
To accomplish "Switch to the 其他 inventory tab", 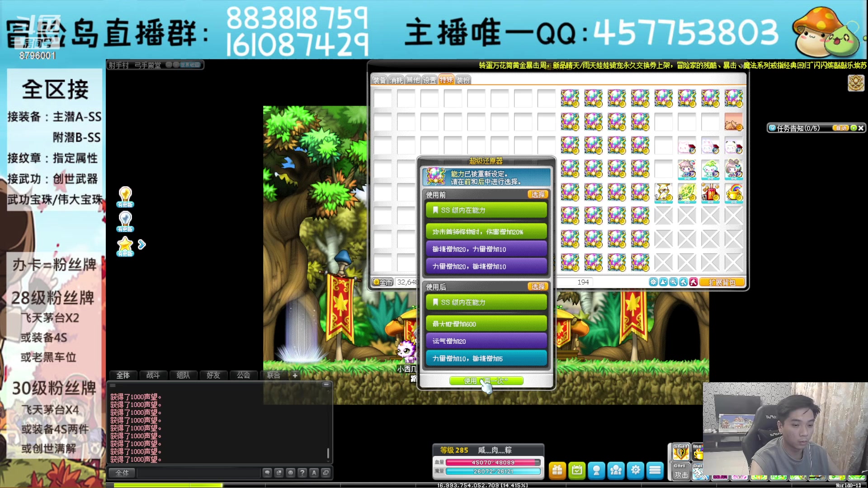I will (413, 80).
